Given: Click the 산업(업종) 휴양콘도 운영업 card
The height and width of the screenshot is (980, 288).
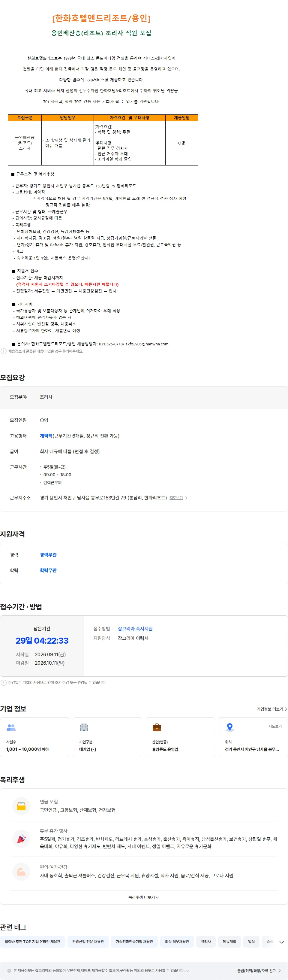Looking at the screenshot, I should point(181,737).
